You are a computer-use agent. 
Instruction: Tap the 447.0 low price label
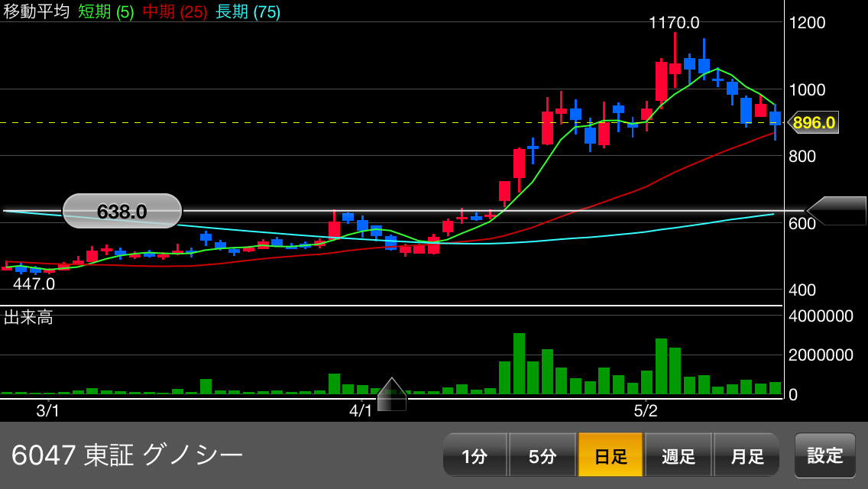[34, 284]
